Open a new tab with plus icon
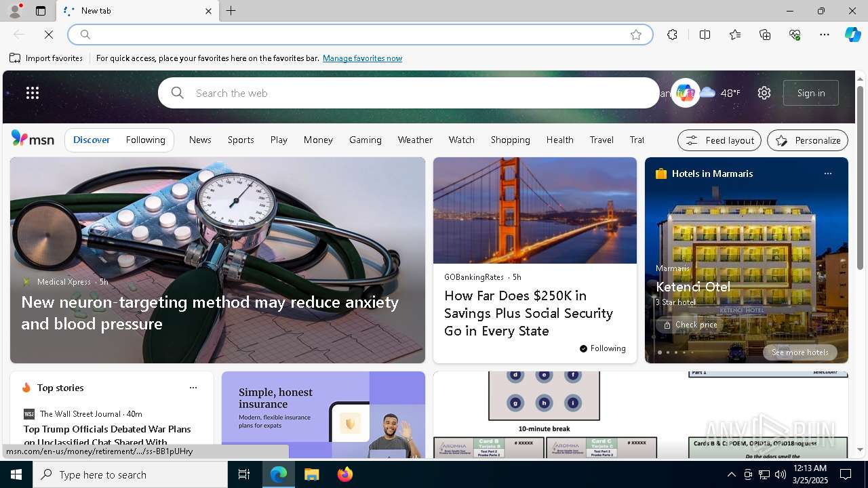 [231, 11]
